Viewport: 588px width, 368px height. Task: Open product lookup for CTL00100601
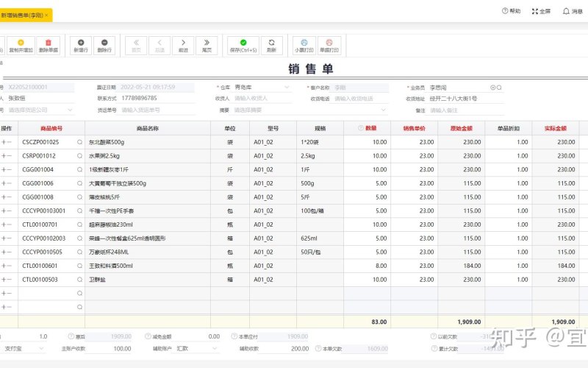[79, 266]
